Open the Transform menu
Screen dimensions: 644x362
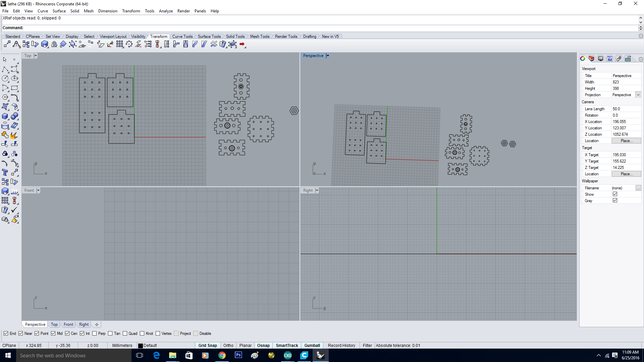click(x=131, y=11)
